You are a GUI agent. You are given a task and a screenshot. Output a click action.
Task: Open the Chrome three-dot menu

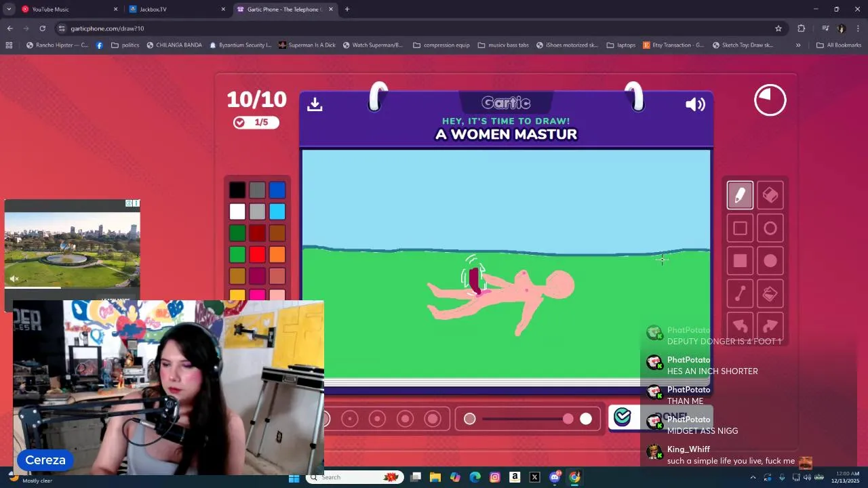coord(859,28)
